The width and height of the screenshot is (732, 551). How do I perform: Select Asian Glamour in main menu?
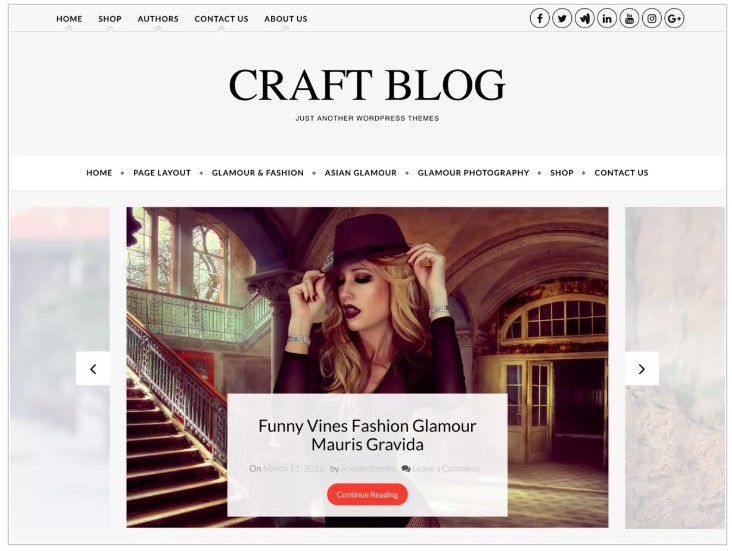360,173
